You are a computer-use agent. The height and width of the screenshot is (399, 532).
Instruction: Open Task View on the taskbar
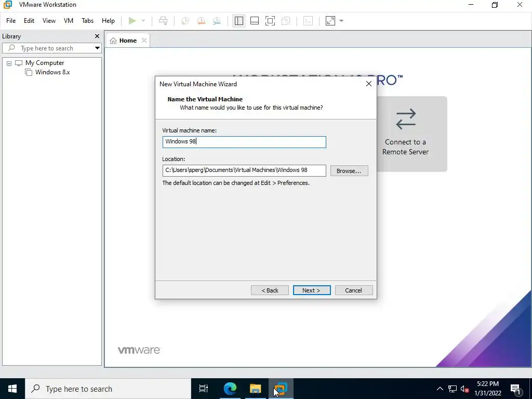(x=204, y=389)
